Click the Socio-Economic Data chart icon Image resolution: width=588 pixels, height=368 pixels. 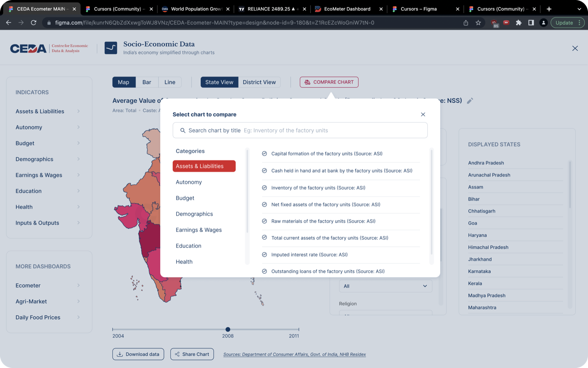click(111, 48)
